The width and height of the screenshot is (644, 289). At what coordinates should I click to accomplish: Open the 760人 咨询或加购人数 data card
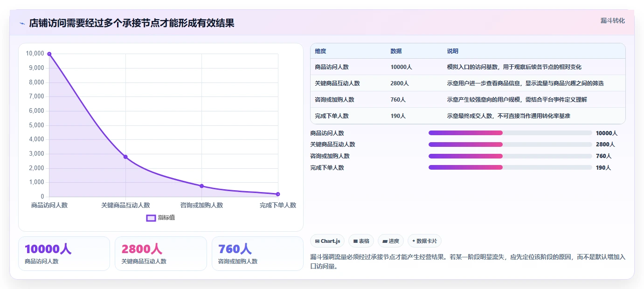257,254
